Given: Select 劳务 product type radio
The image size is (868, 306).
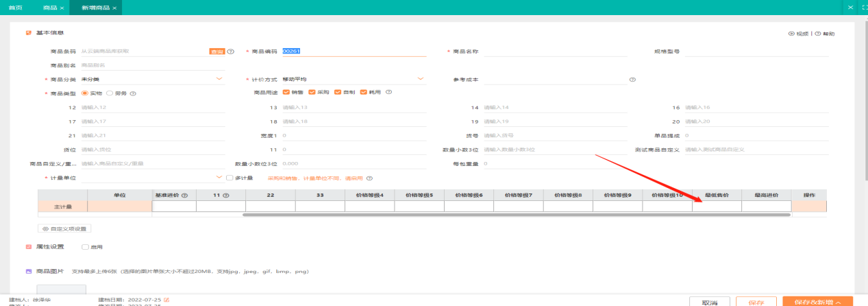Looking at the screenshot, I should pyautogui.click(x=109, y=93).
